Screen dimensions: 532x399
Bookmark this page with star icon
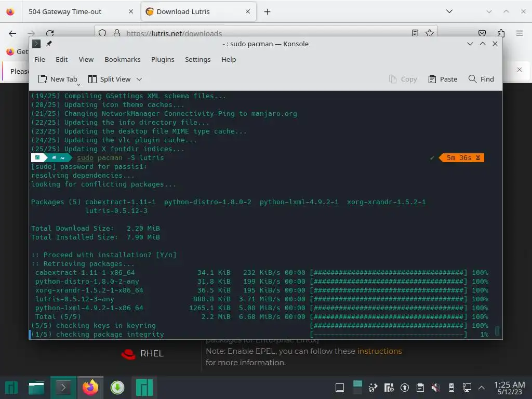click(430, 33)
